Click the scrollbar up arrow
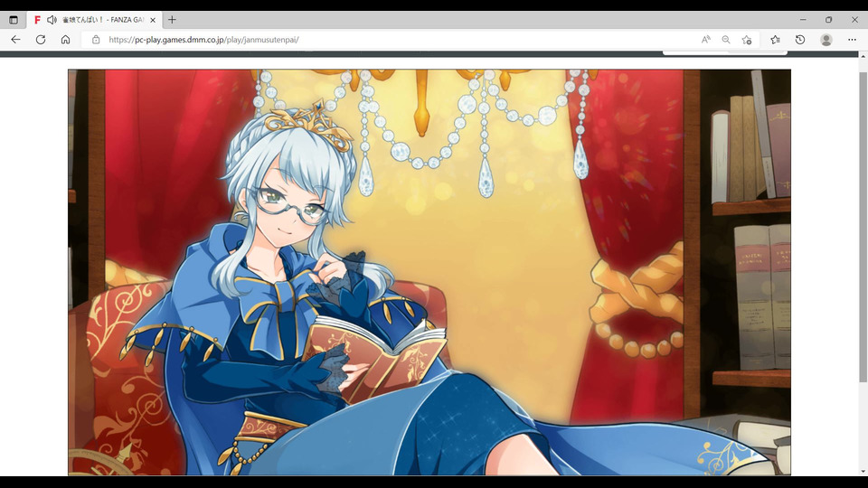Screen dimensions: 868x488 (863, 56)
